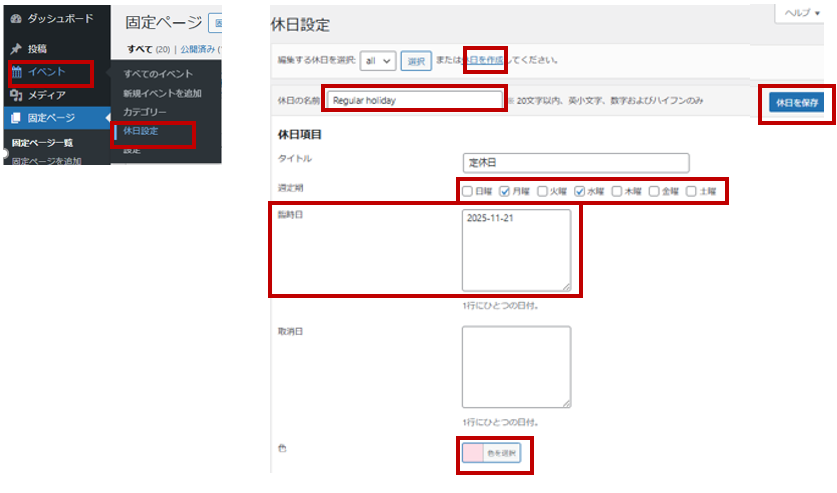Toggle the 火曜 (Tuesday) checkbox

pyautogui.click(x=542, y=191)
